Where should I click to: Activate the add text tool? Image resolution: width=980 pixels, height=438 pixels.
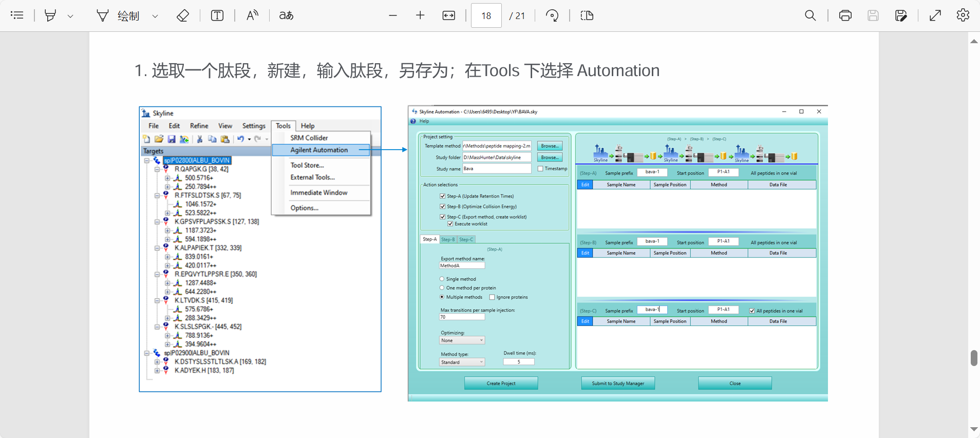pos(217,15)
